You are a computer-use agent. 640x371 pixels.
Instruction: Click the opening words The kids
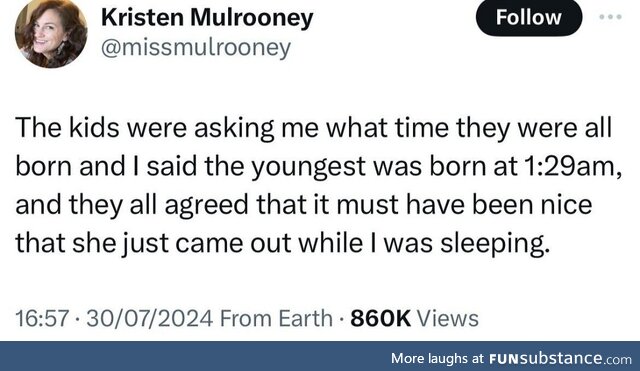tap(67, 127)
